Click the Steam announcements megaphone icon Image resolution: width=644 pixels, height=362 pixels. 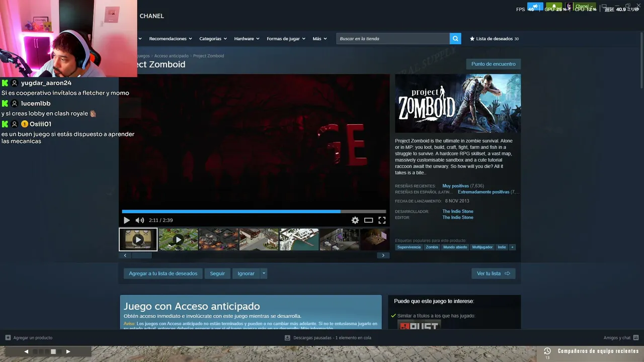535,7
